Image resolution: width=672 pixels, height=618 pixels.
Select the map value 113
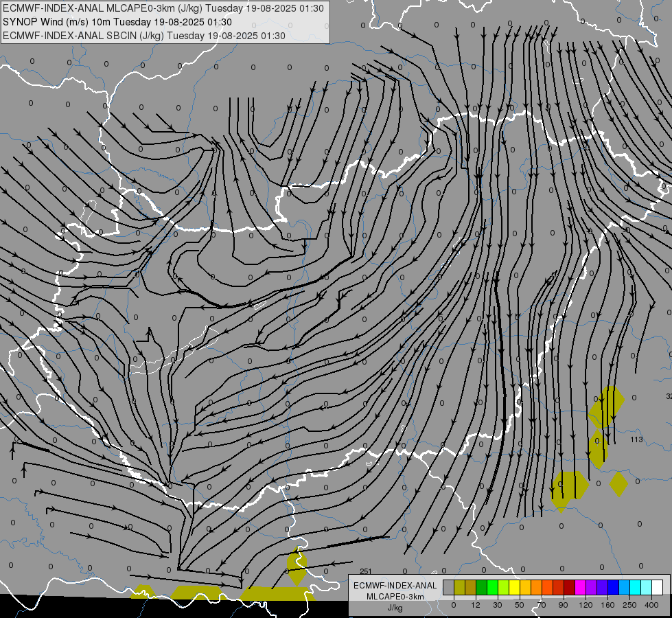(x=636, y=439)
